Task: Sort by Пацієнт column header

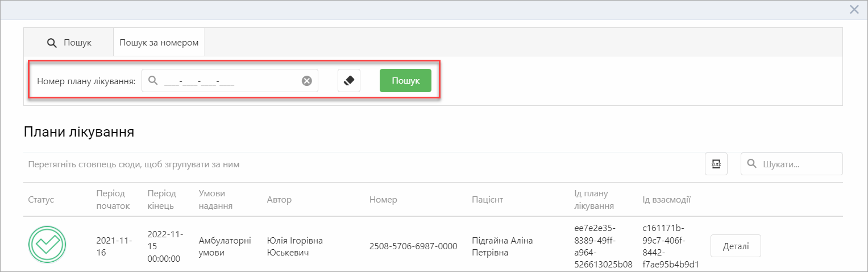Action: 487,200
